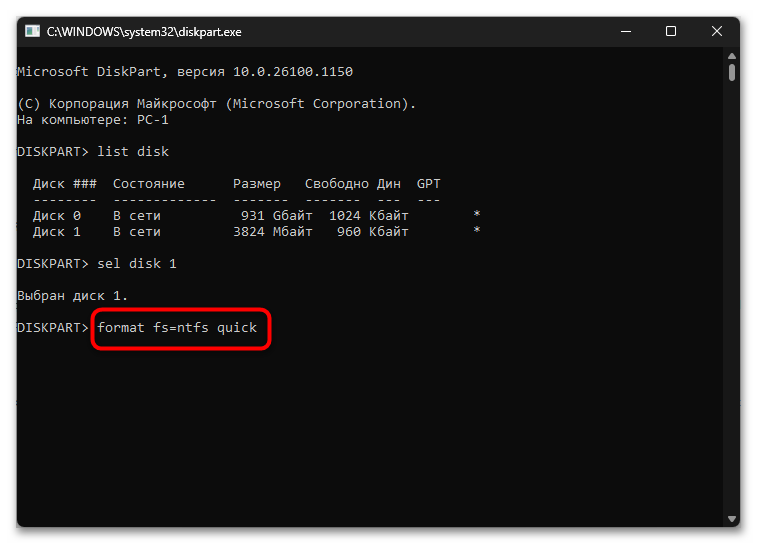Click the window title text C:\WINDOWS\system32\diskpart.exe
The width and height of the screenshot is (757, 544).
tap(144, 32)
